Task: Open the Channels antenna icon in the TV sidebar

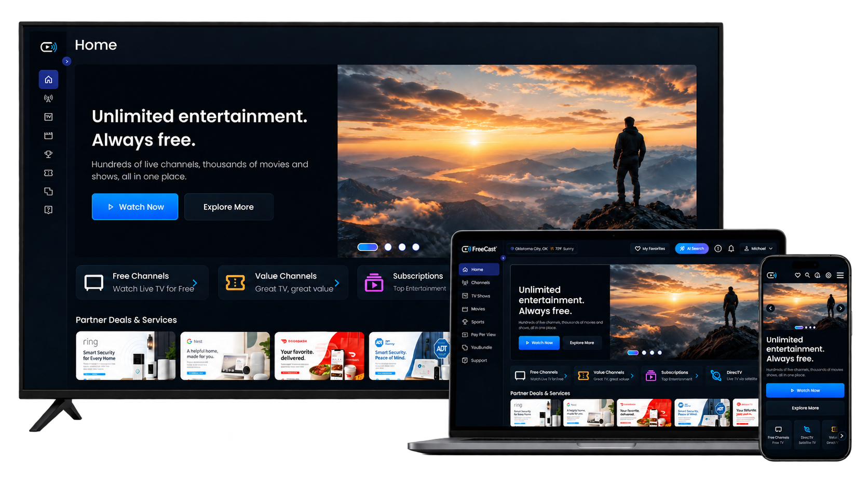Action: (x=48, y=98)
